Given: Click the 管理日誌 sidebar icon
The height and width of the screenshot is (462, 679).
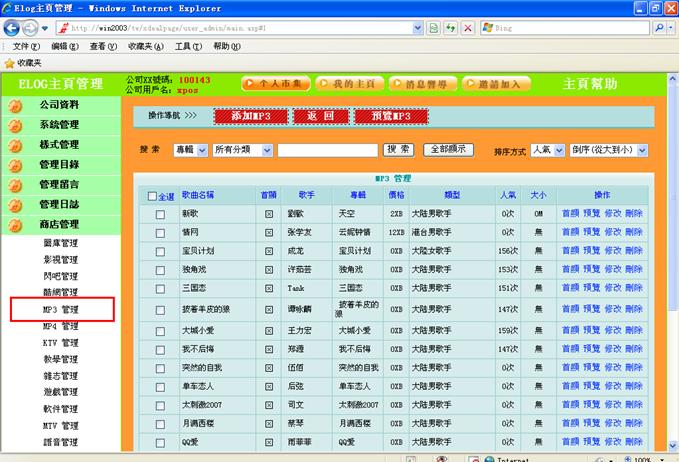Looking at the screenshot, I should 15,204.
